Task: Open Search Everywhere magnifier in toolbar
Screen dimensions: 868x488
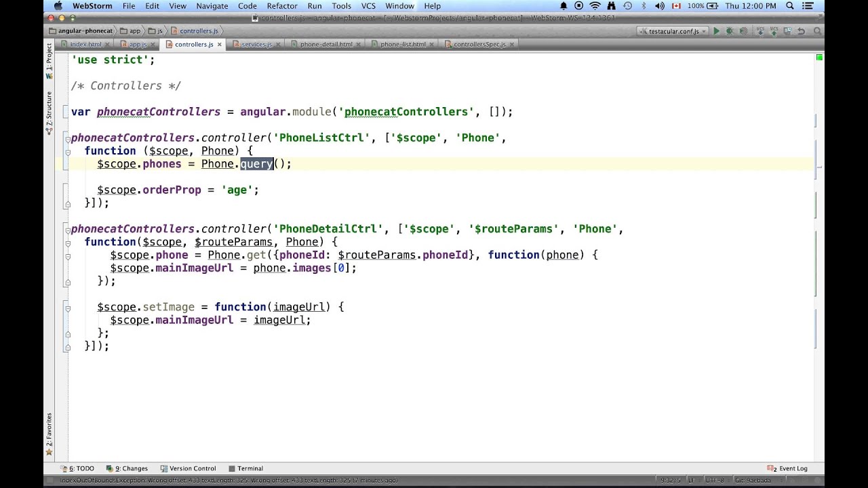Action: (818, 31)
